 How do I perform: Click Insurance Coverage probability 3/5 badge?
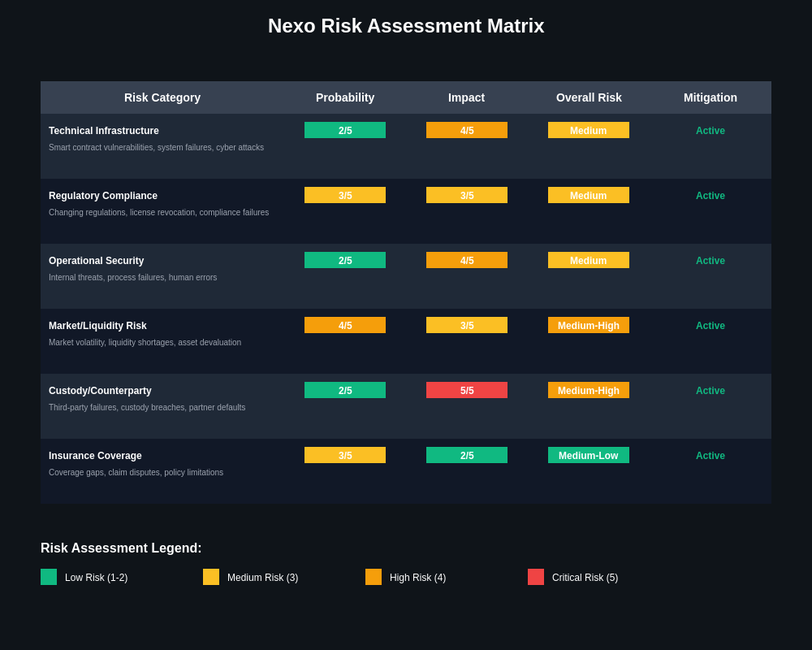(x=345, y=455)
